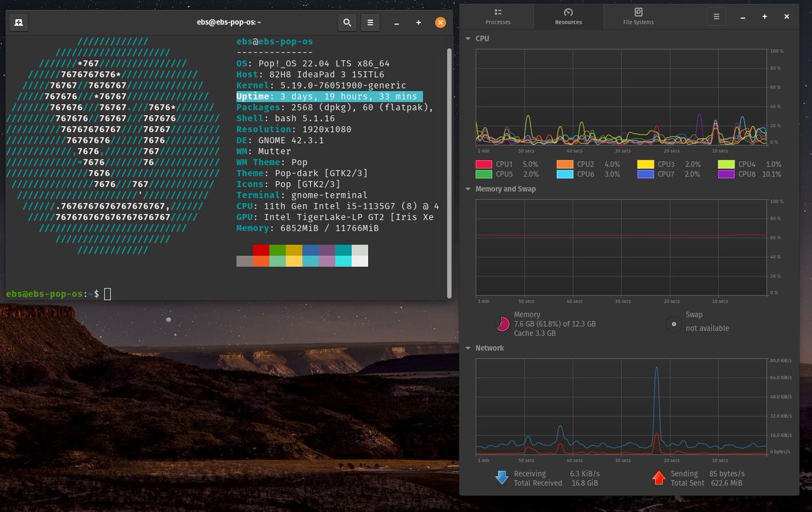This screenshot has width=812, height=512.
Task: Open the System Monitor hamburger menu
Action: (716, 16)
